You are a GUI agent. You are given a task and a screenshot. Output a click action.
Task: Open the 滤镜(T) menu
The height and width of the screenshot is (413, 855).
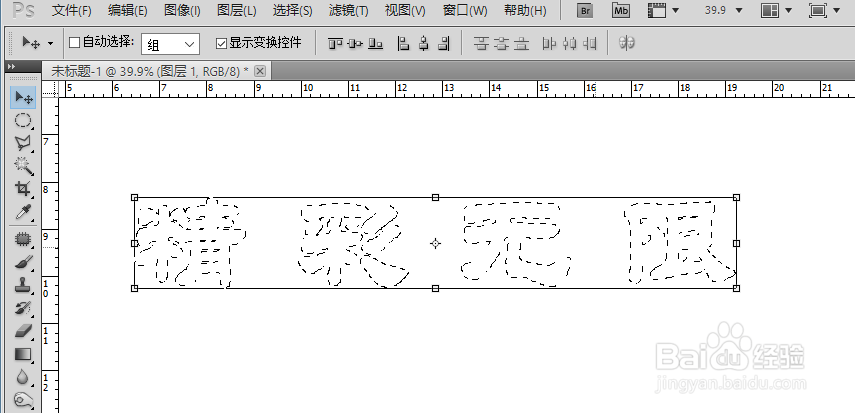348,10
